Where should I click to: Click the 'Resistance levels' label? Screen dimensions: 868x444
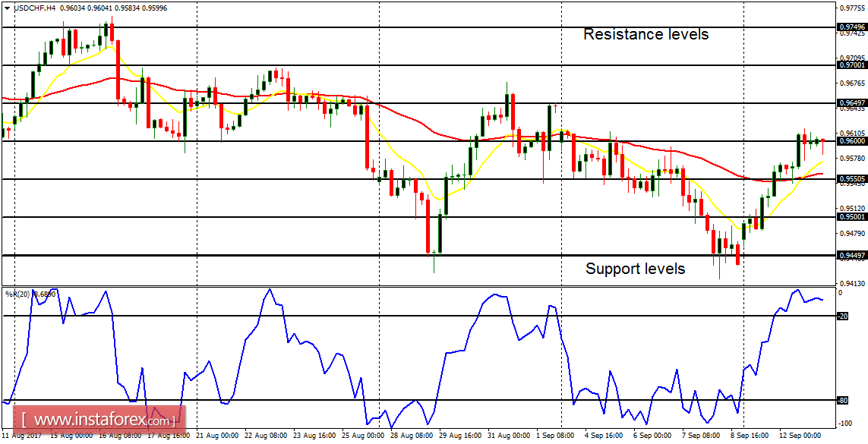pos(645,34)
